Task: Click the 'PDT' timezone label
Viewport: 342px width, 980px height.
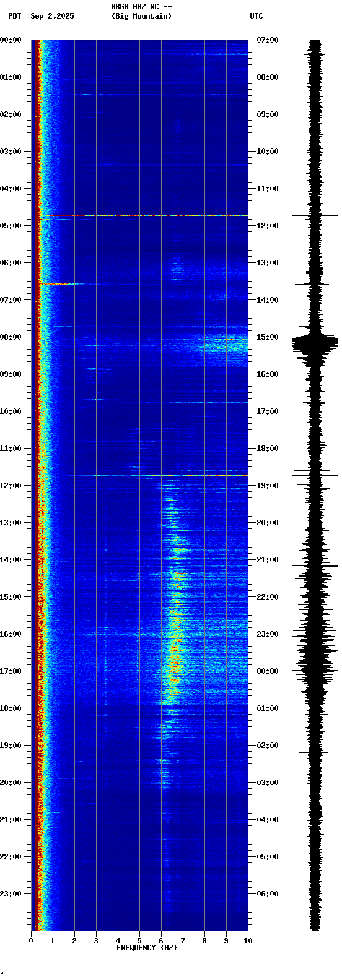Action: (x=14, y=16)
